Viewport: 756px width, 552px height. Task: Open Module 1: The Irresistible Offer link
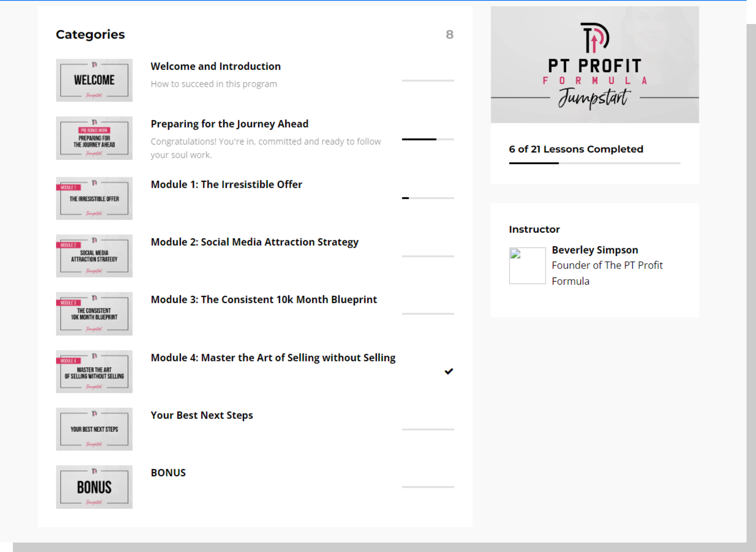click(x=226, y=184)
